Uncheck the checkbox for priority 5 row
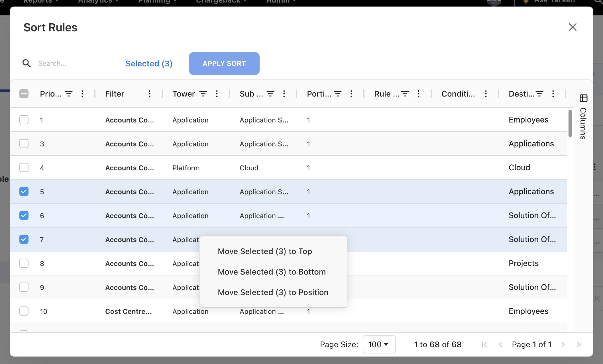This screenshot has width=603, height=364. 24,191
